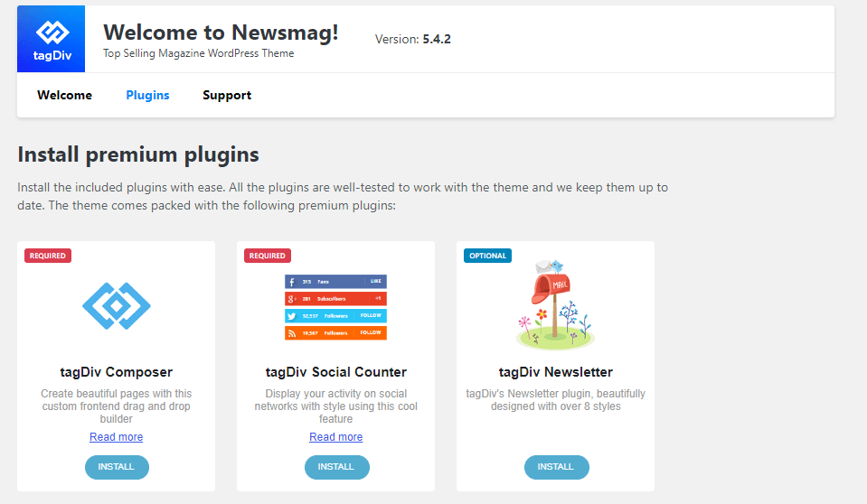Click 'Create beautiful pages' Composer description

point(116,406)
